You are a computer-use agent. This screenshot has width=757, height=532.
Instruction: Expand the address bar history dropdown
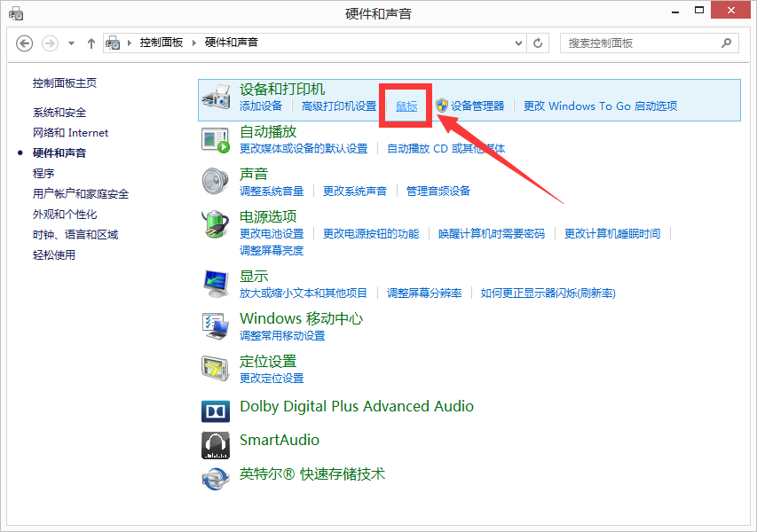(x=518, y=43)
